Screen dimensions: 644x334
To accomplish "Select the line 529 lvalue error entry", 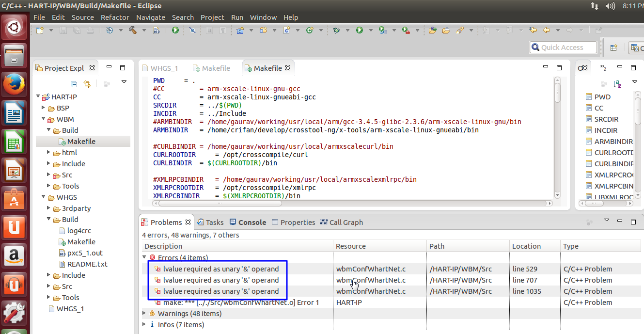I will click(x=220, y=269).
